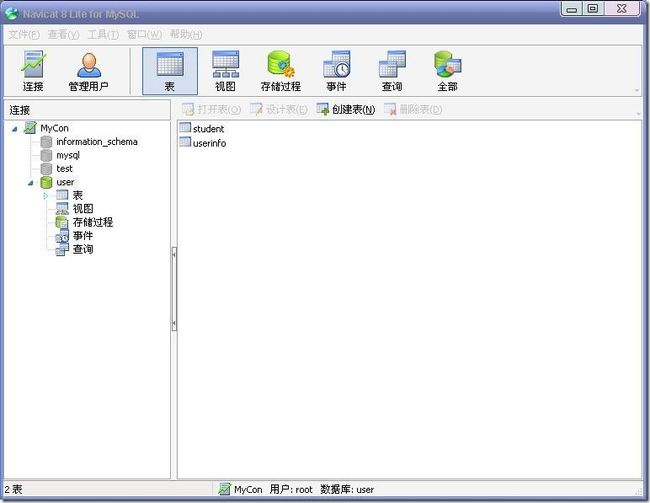Select the student table in list
Viewport: 650px width, 503px height.
(209, 129)
